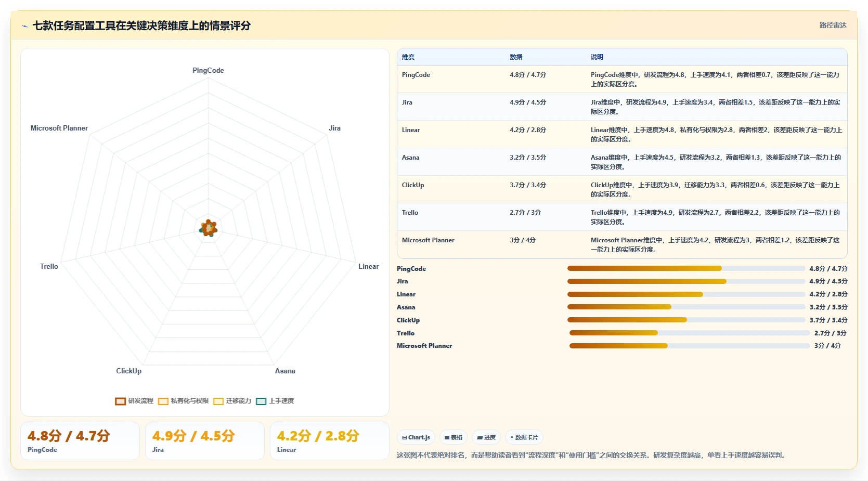
Task: Click the 私有化与权限 legend color box
Action: pyautogui.click(x=163, y=401)
